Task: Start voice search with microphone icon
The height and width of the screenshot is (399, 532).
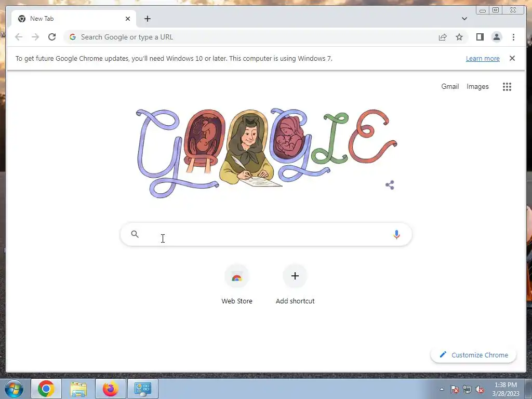Action: [396, 234]
